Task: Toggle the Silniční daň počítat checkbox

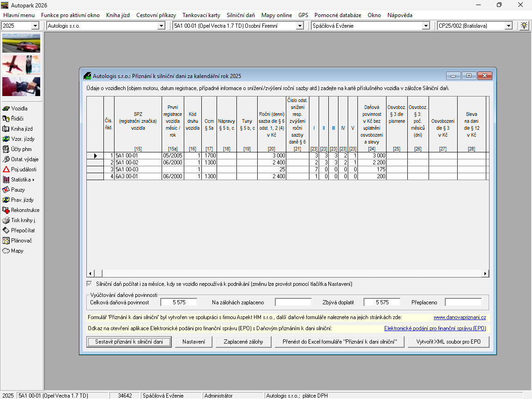Action: click(90, 284)
